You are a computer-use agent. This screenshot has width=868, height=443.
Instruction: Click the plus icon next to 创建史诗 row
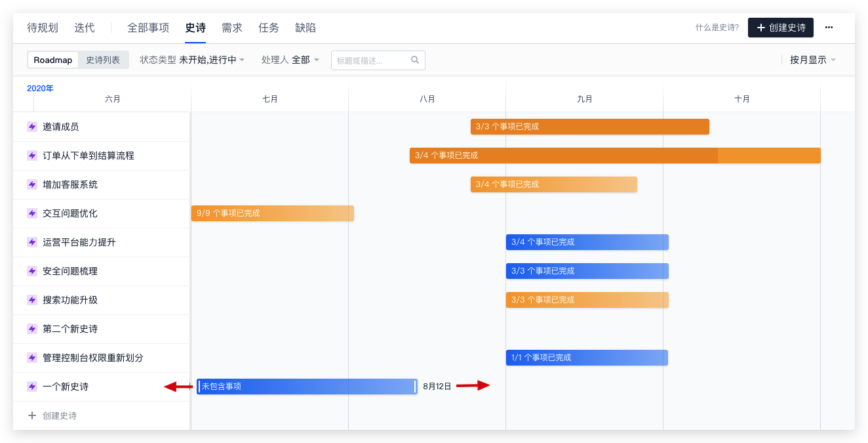31,415
